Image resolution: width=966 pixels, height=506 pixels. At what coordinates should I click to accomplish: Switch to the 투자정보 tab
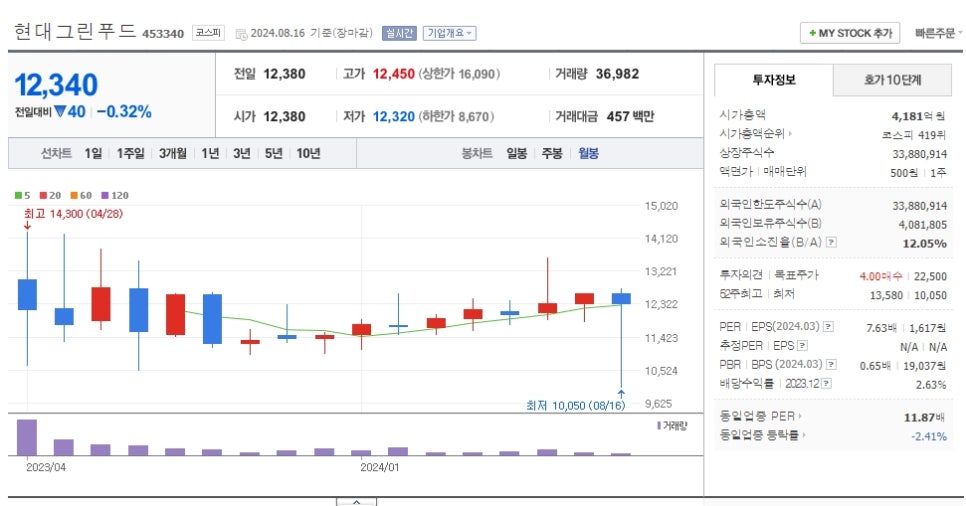point(774,80)
